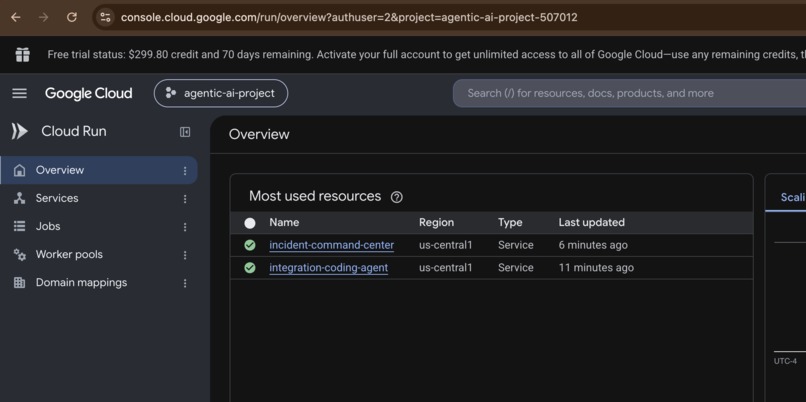Click the Services icon in sidebar
The image size is (806, 402).
(x=20, y=198)
